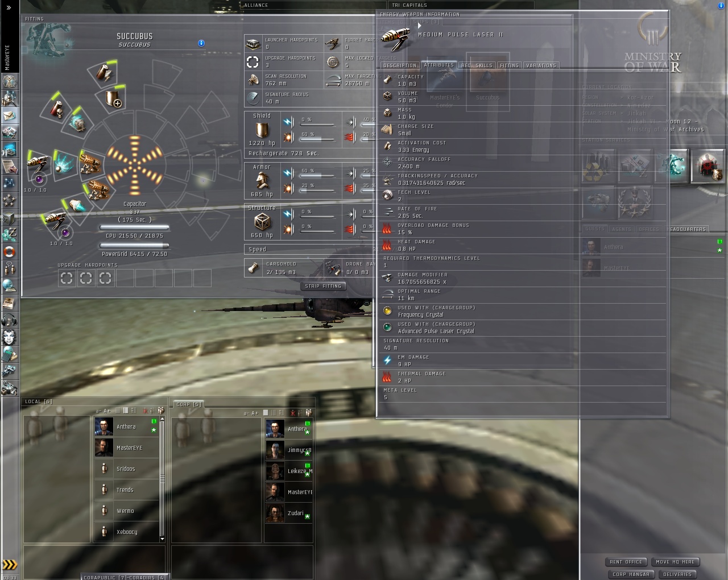
Task: Open the star map constellation sidebar icon
Action: pyautogui.click(x=10, y=183)
